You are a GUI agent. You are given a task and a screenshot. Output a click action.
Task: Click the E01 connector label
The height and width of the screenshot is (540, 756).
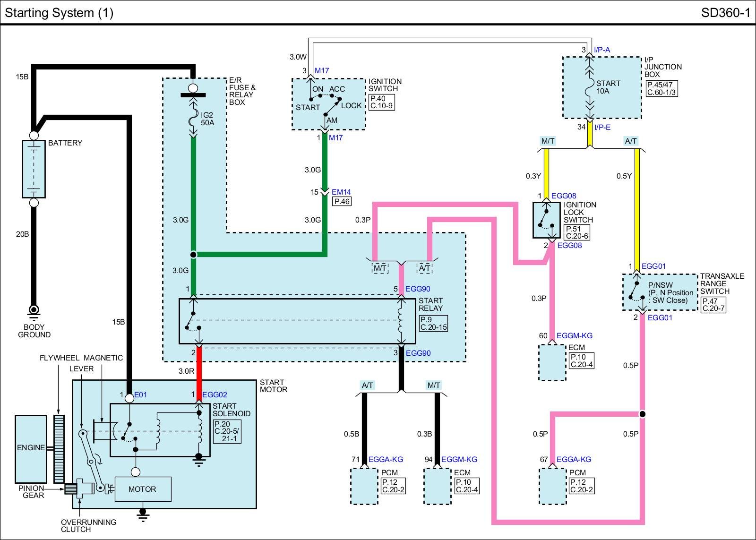pyautogui.click(x=140, y=394)
